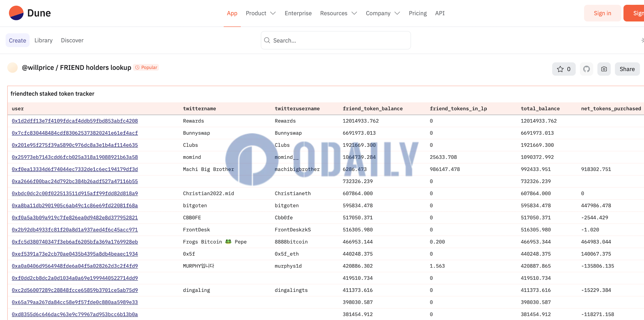
Task: Open address 0xf0ea13334d6f74044ec7332de1c6ec194179df3d
Action: click(75, 169)
